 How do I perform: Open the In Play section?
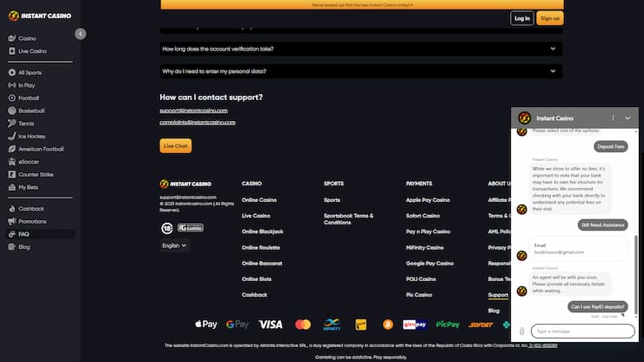(26, 85)
